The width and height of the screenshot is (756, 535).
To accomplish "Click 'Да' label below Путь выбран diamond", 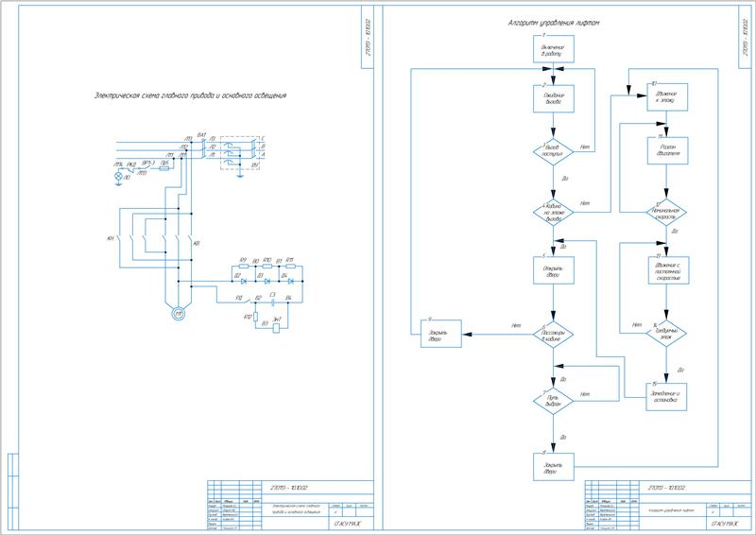I will pyautogui.click(x=563, y=437).
